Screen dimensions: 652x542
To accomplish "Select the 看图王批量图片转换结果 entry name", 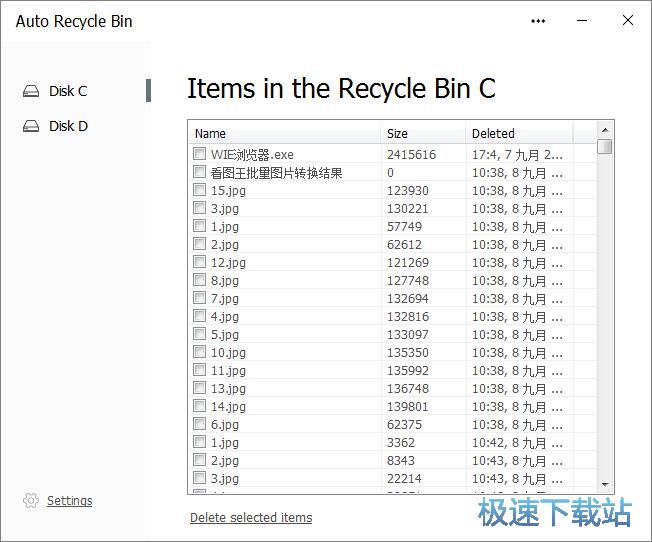I will click(276, 173).
